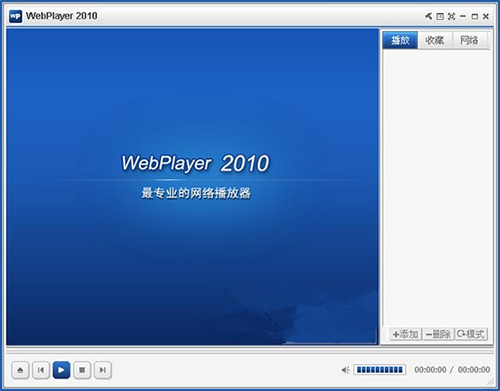
Task: Click the pin (always on top) icon
Action: pyautogui.click(x=428, y=16)
